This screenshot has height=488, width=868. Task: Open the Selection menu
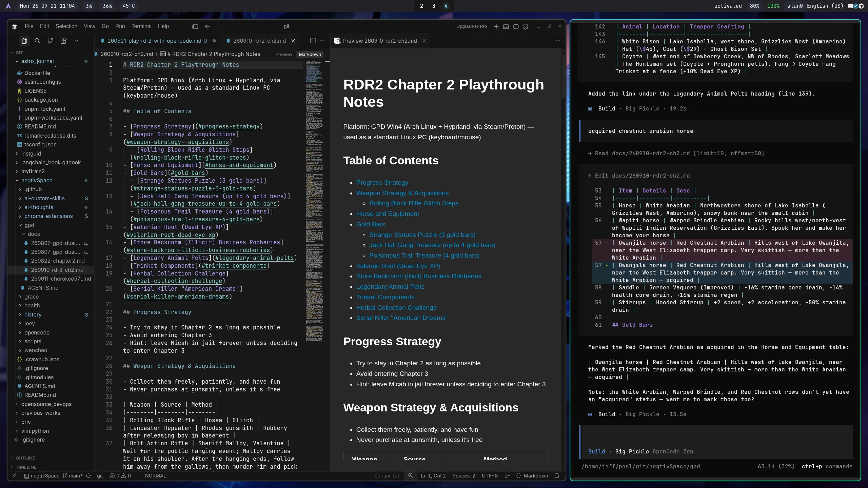[66, 26]
